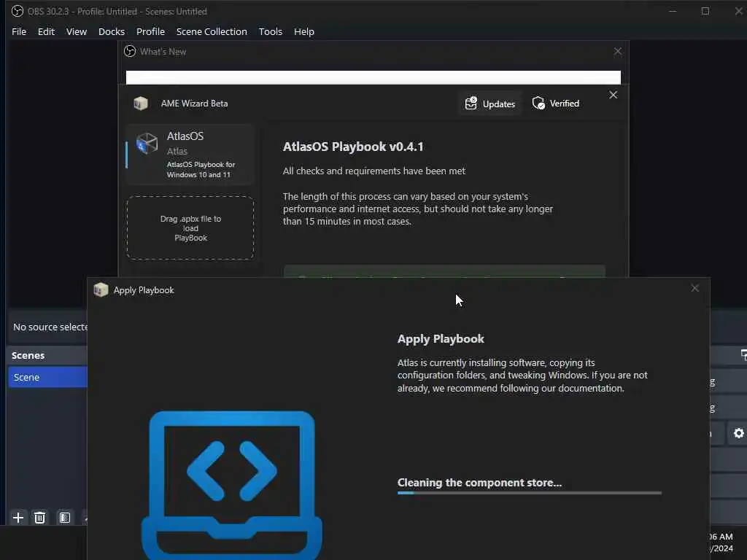
Task: Click the Verified badge in AME Wizard
Action: coord(556,104)
